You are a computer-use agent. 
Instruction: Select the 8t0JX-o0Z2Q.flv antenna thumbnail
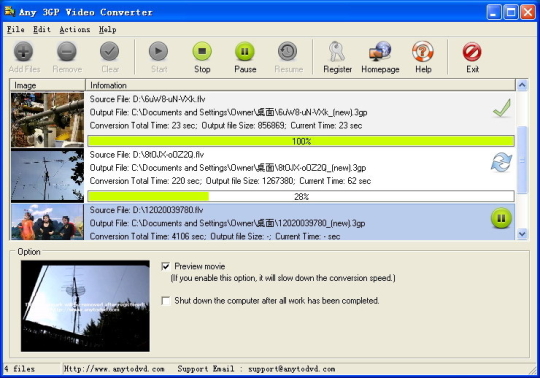click(x=47, y=175)
